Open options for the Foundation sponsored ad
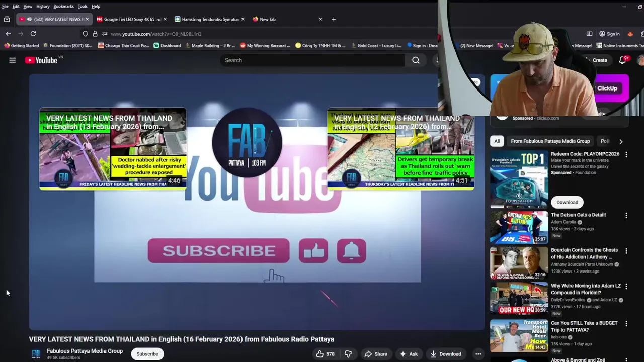 pos(626,154)
